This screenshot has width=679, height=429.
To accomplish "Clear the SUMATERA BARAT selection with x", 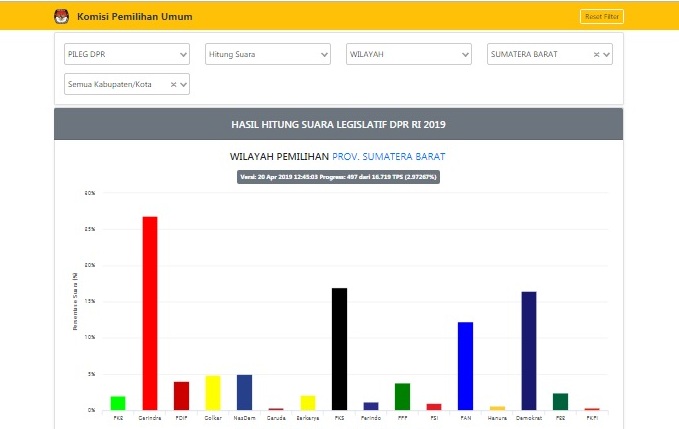I will (596, 55).
